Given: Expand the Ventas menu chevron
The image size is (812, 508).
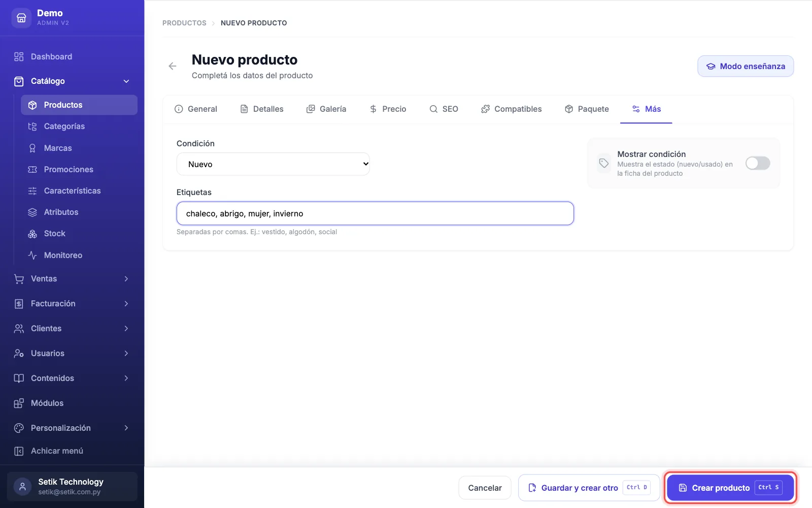Looking at the screenshot, I should tap(126, 279).
